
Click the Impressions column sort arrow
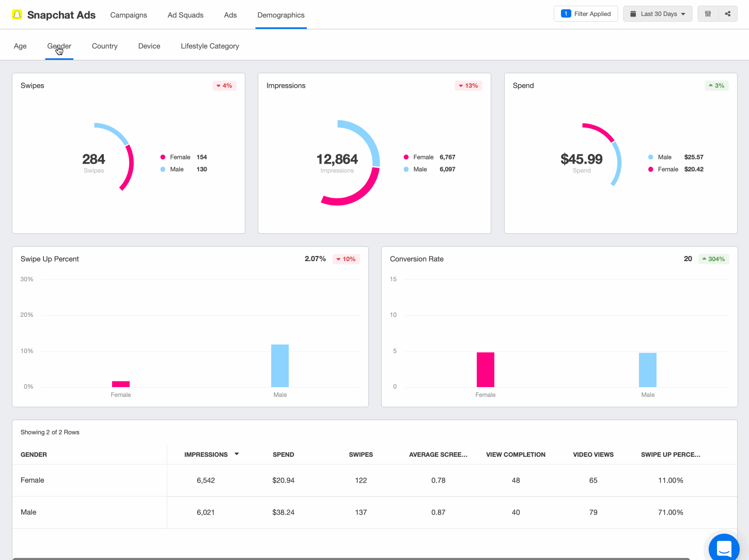(237, 454)
